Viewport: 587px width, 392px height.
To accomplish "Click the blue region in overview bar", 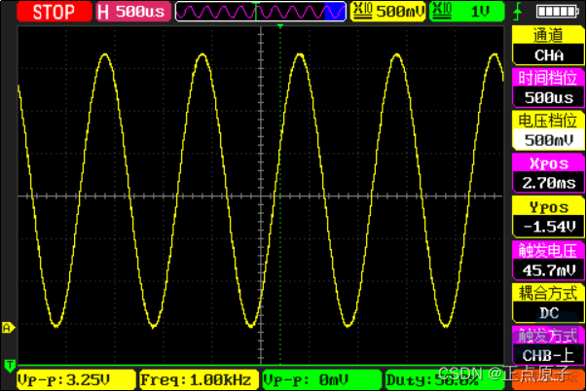I will pos(334,12).
